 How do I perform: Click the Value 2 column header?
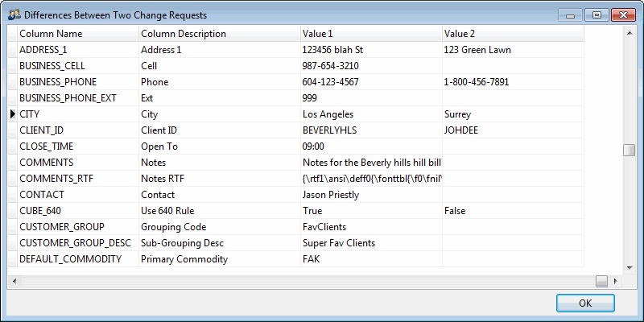[x=512, y=34]
